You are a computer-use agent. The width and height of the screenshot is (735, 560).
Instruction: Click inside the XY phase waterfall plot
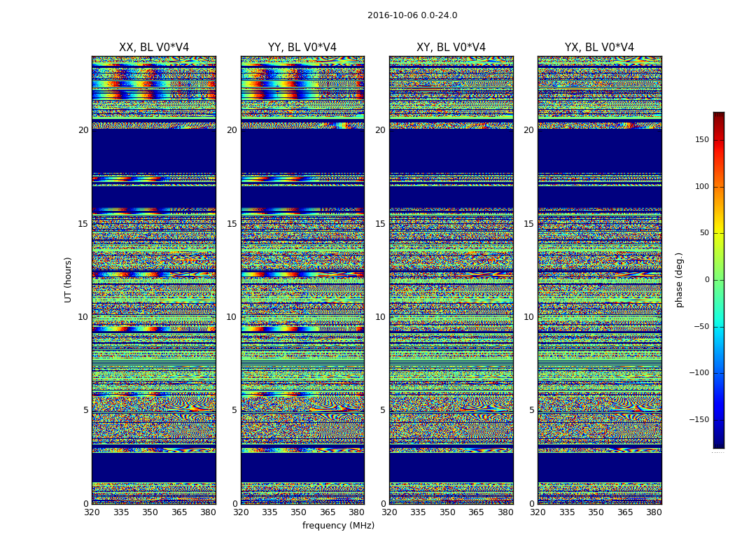point(451,280)
